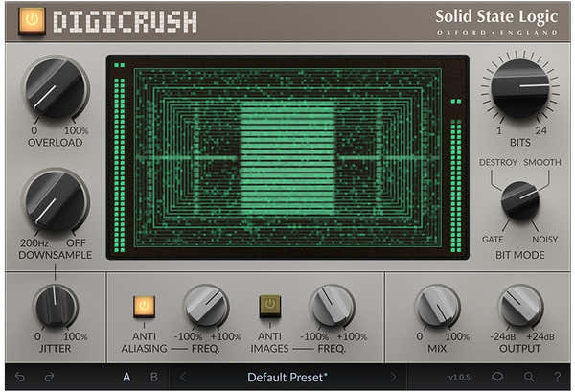Screen dimensions: 575x392
Task: Click the NOISY bit mode label
Action: pyautogui.click(x=545, y=240)
